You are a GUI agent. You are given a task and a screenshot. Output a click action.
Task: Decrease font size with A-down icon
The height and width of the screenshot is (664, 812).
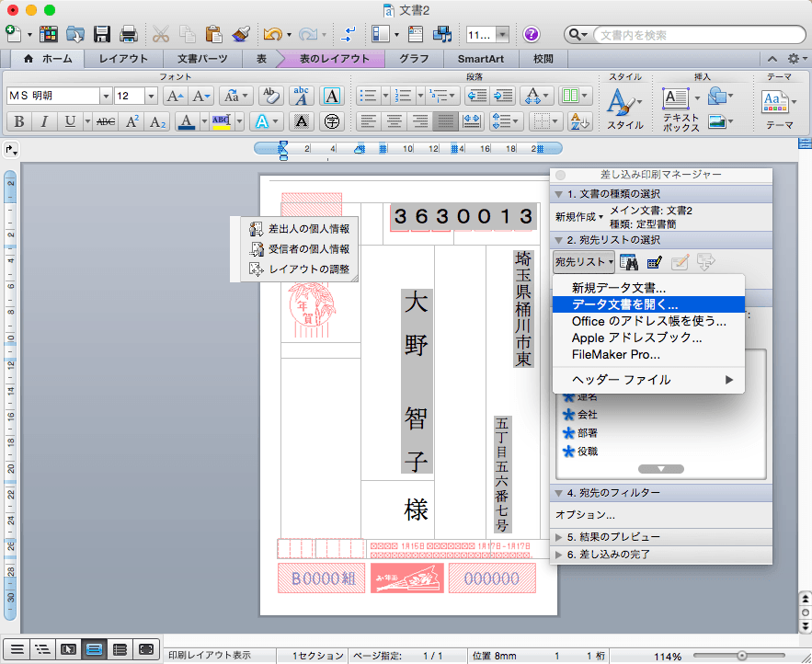(x=200, y=96)
